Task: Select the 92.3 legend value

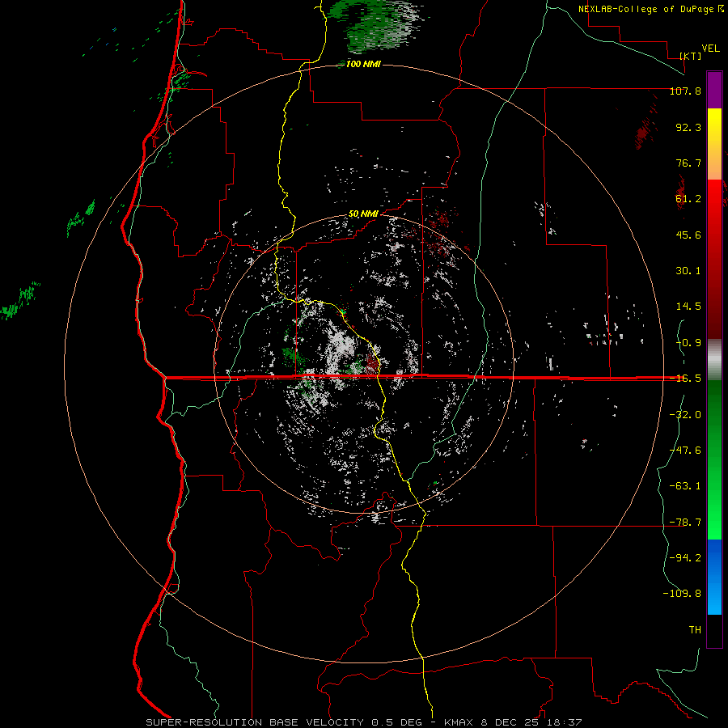Action: tap(688, 127)
